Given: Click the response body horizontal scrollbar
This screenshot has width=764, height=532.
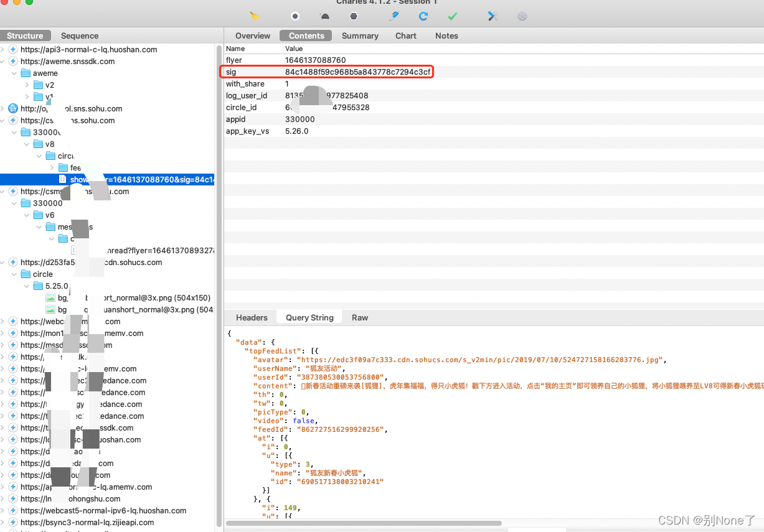Looking at the screenshot, I should (x=364, y=524).
